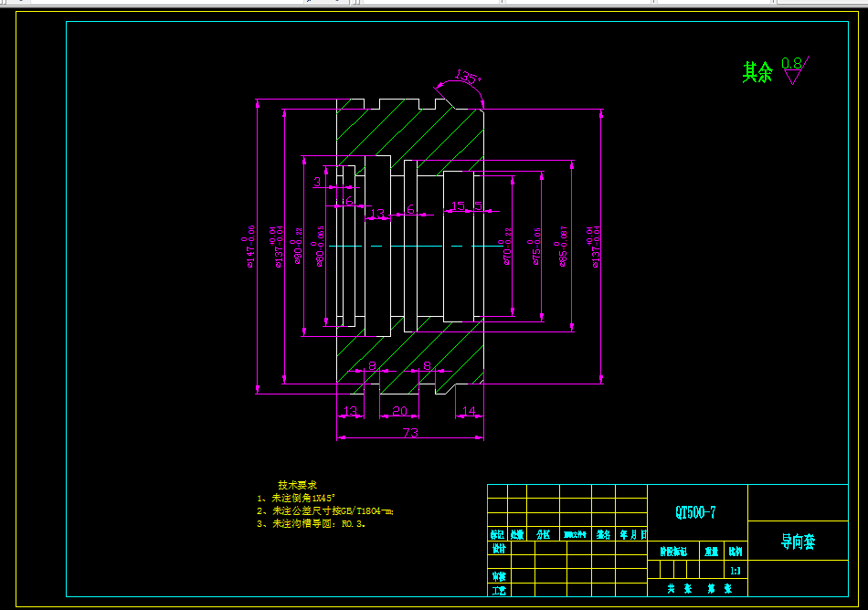Select the 比例 title block label
Screen dimensions: 868x610
(736, 552)
